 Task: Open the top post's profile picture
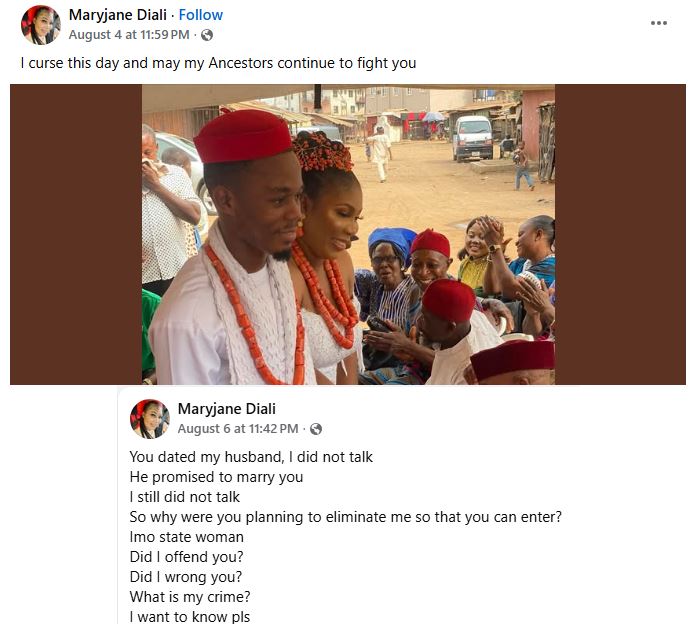(x=41, y=24)
